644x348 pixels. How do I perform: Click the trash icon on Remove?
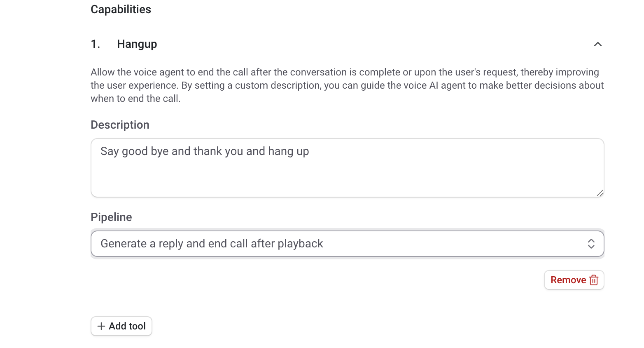(594, 280)
